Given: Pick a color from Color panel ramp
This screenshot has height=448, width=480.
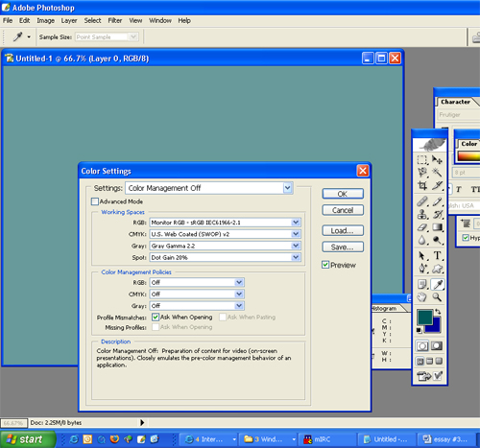Looking at the screenshot, I should point(468,156).
